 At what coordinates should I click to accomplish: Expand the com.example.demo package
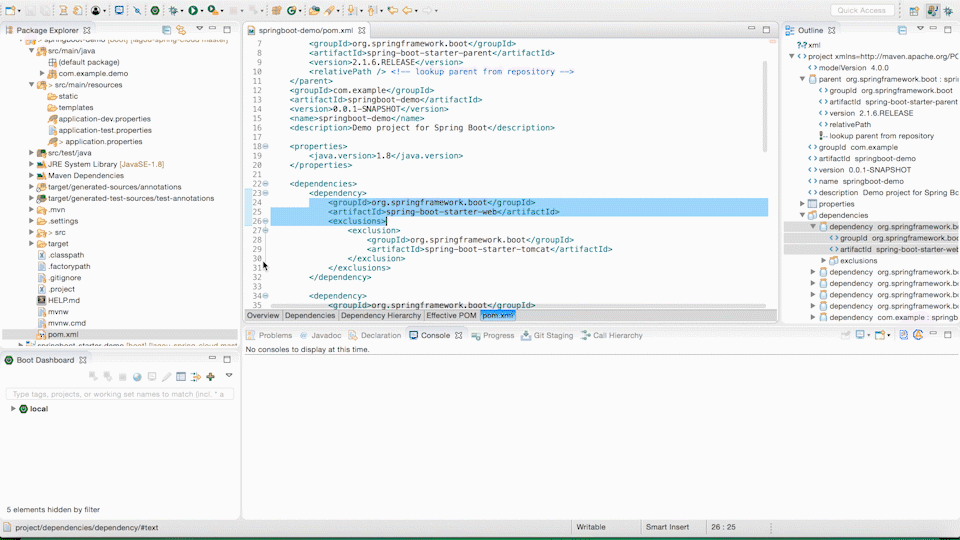click(x=42, y=73)
